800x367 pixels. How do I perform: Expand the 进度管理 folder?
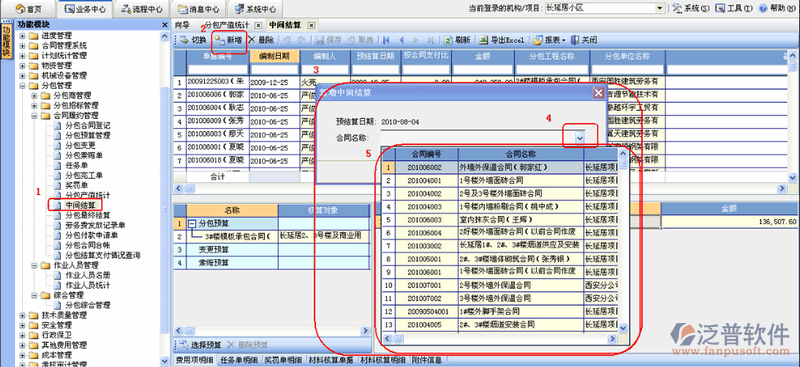pos(22,36)
